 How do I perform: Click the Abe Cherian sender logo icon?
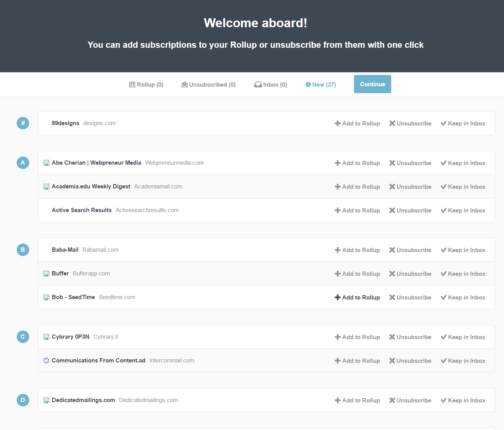(x=46, y=163)
